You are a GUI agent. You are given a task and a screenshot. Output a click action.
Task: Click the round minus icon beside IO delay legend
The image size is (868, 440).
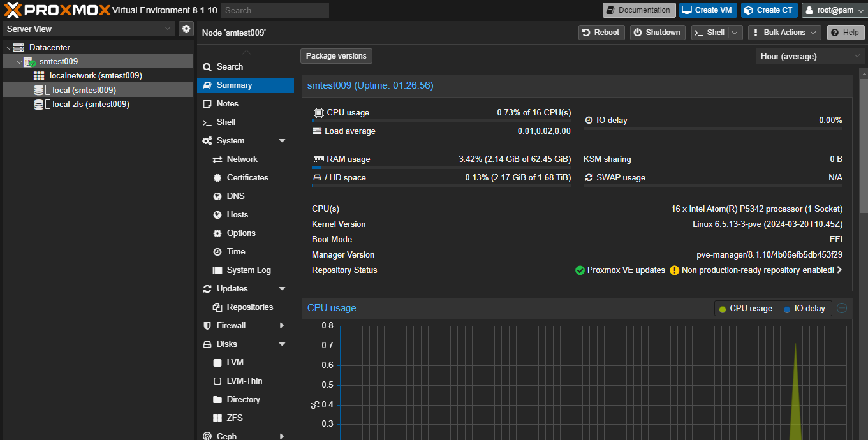click(842, 308)
